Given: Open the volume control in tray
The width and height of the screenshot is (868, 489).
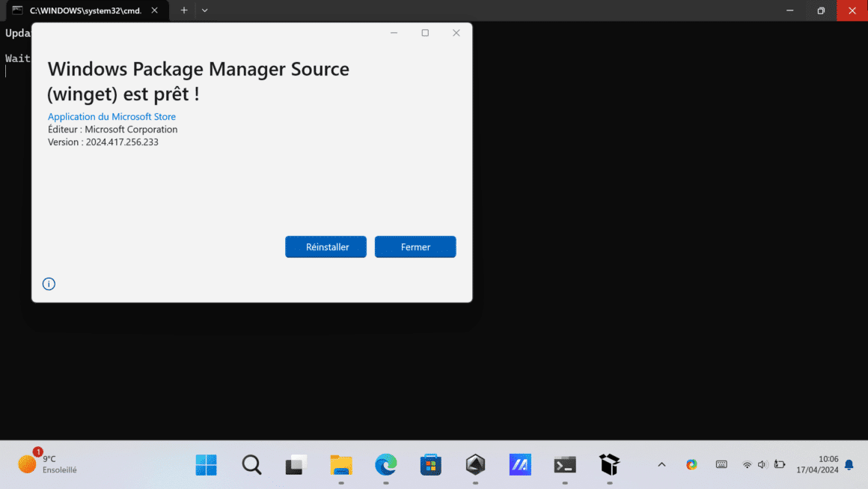Looking at the screenshot, I should (762, 464).
